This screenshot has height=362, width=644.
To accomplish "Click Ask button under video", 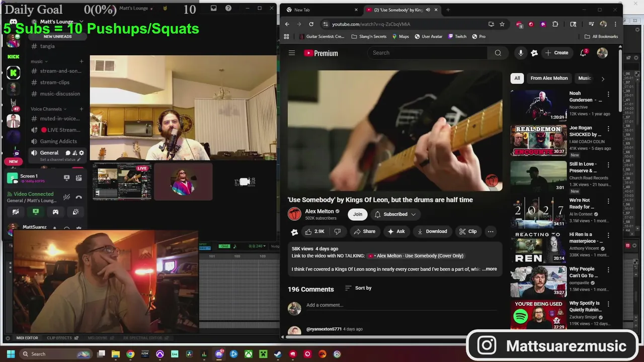I will (x=395, y=231).
